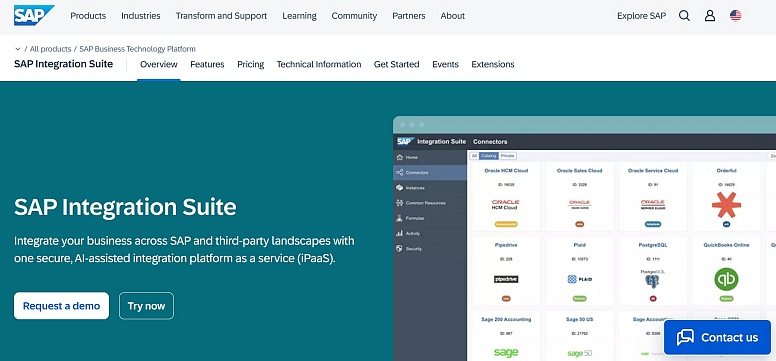This screenshot has height=361, width=776.
Task: Click the SAP Integration Suite hero heading
Action: 125,206
